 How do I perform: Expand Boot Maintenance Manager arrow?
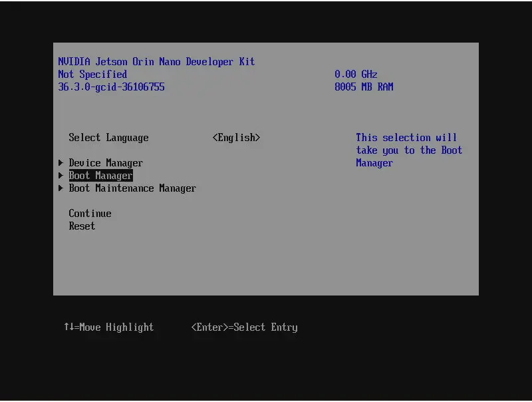point(61,188)
